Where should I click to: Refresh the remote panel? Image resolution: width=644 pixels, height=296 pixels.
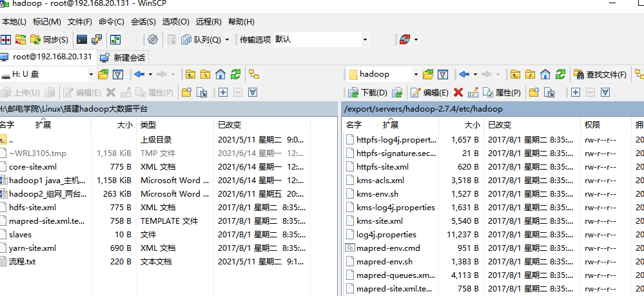560,74
